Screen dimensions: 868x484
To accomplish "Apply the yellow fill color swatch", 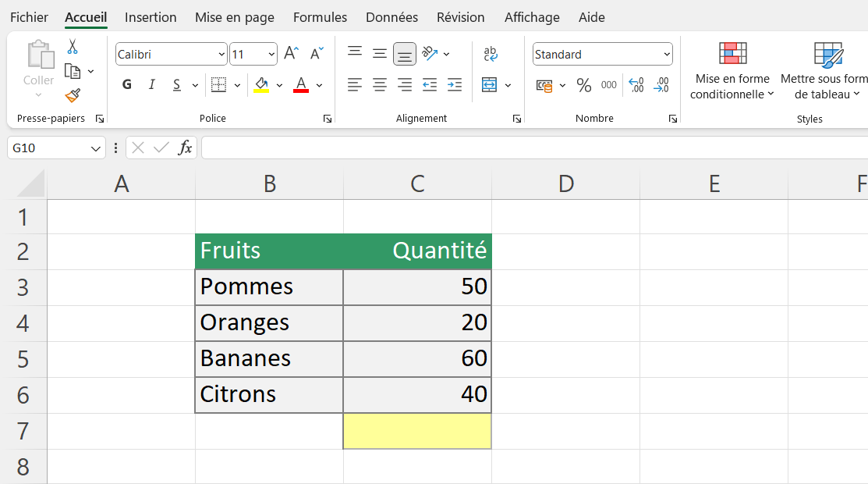I will (x=262, y=85).
